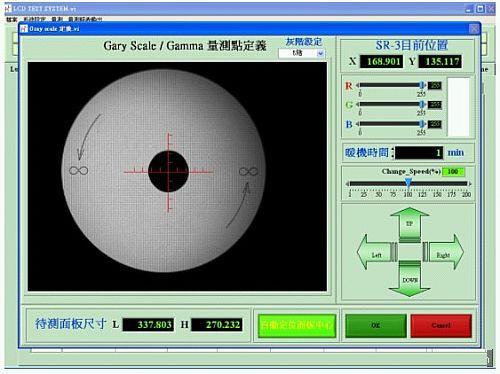Click the LabVIEW icon in the Gray scale dialog title bar
500x374 pixels.
point(24,29)
